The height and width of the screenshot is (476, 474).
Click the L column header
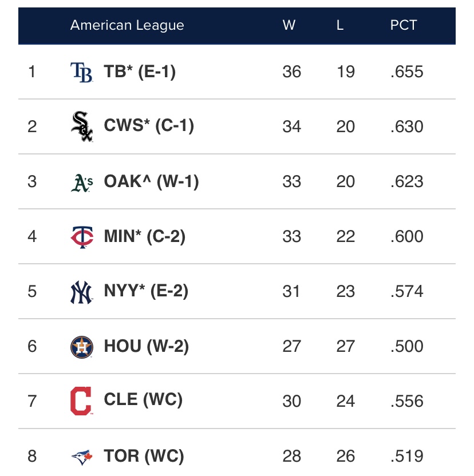340,26
